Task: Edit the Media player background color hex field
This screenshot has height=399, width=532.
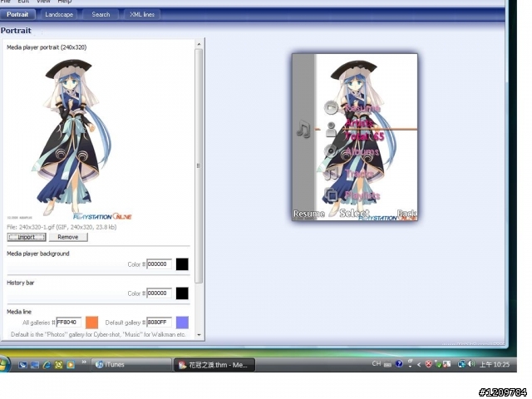Action: 159,264
